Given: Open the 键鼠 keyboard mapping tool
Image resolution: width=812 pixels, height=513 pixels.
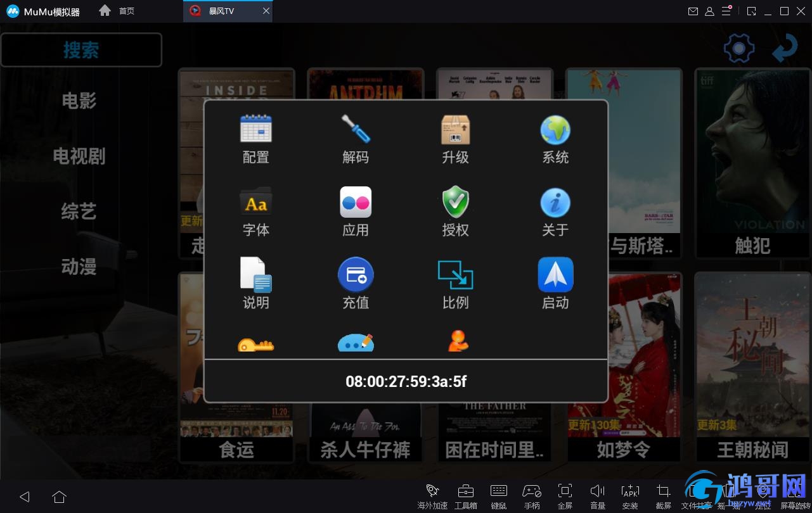Looking at the screenshot, I should click(499, 496).
